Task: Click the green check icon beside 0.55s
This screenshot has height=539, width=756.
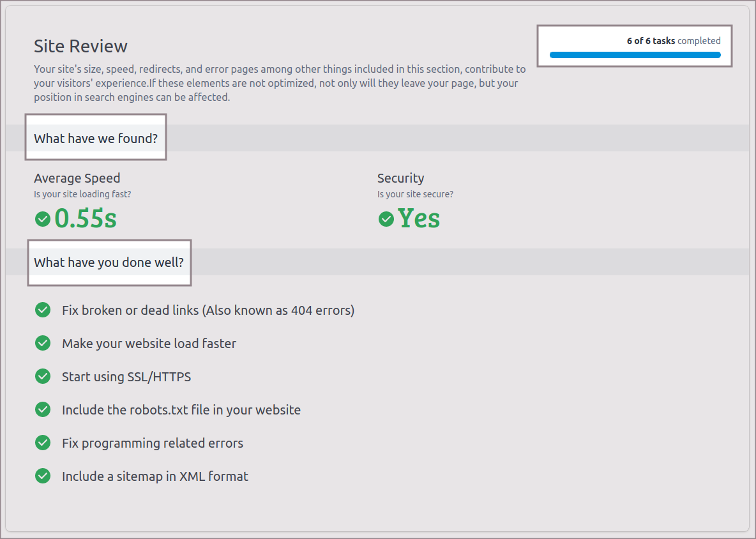Action: (x=43, y=219)
